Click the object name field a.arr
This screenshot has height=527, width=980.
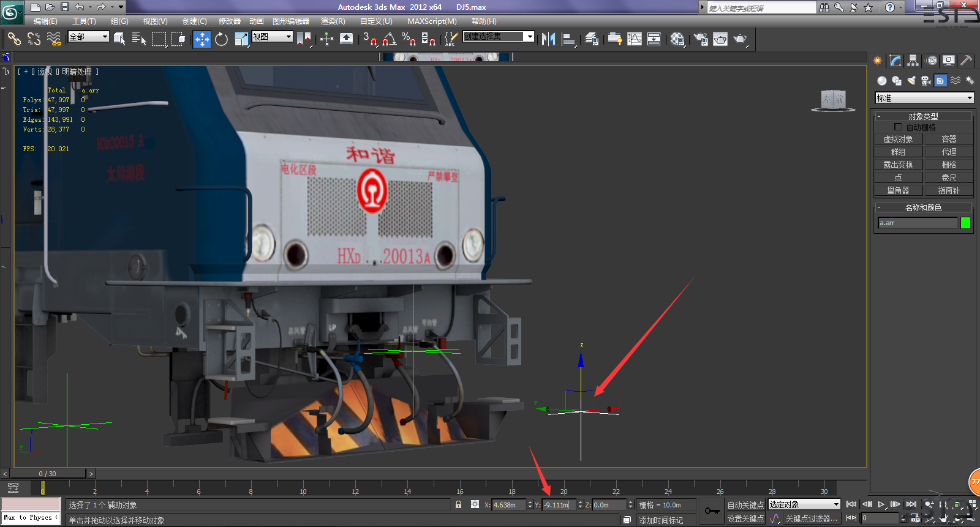click(918, 223)
